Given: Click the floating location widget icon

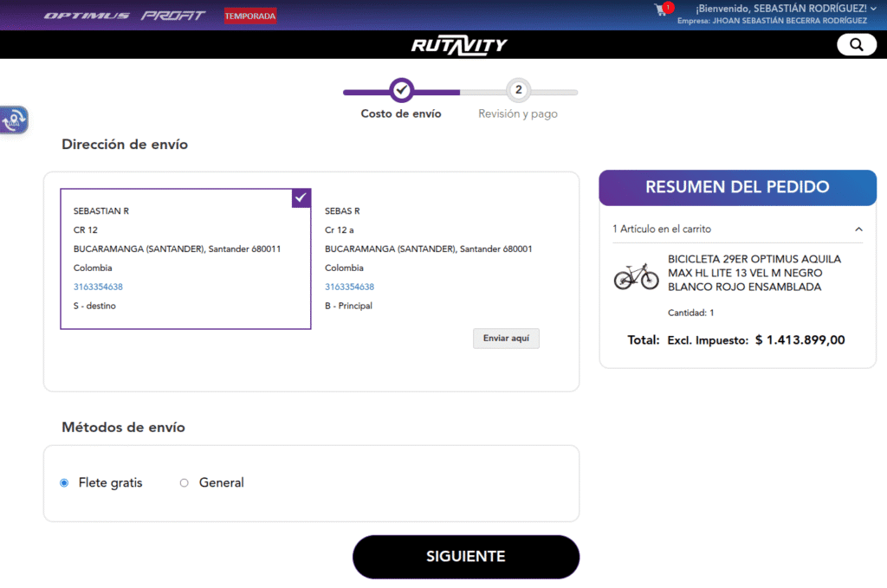Looking at the screenshot, I should click(x=14, y=120).
